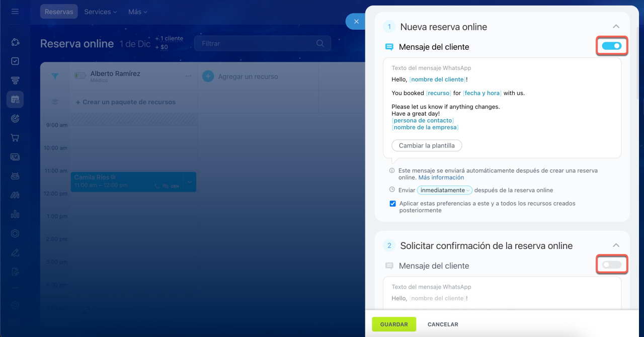Select the Reservas tab
644x337 pixels.
click(x=59, y=12)
